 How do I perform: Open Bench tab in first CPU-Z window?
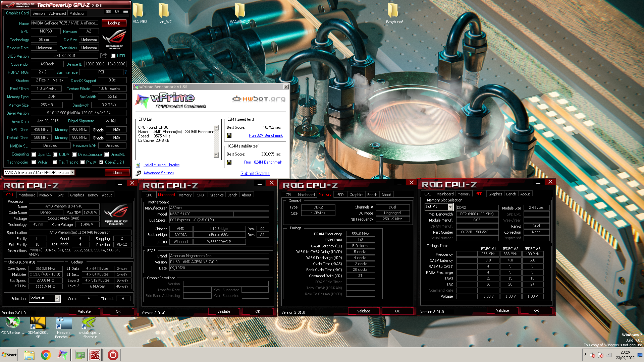pos(93,195)
